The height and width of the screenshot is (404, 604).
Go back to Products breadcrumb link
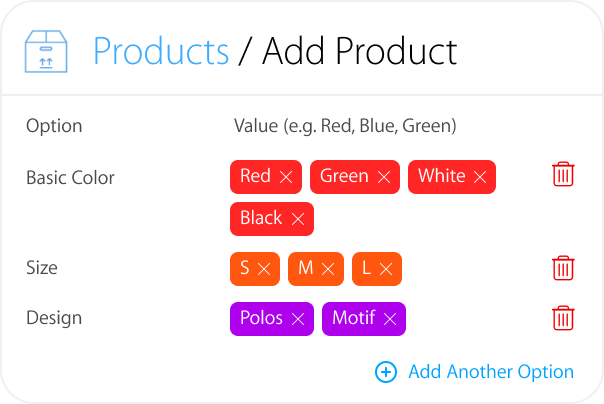[x=161, y=51]
